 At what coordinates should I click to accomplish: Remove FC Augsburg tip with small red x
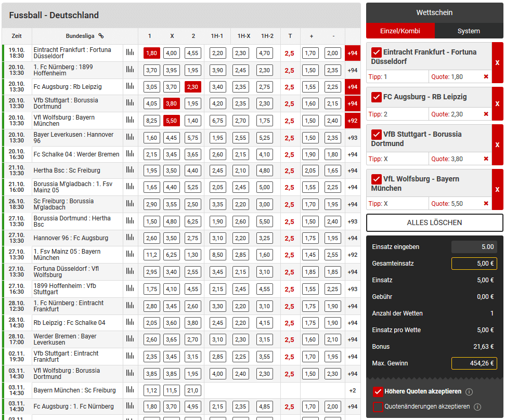[x=486, y=114]
